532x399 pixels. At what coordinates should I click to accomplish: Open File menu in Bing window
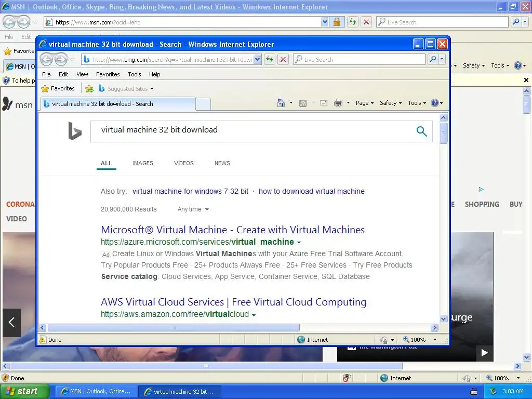(46, 74)
